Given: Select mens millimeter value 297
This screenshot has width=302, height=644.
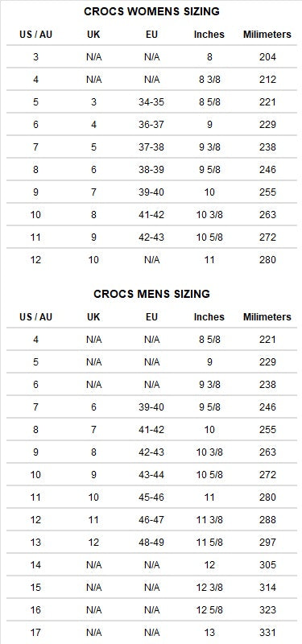Looking at the screenshot, I should point(267,542).
